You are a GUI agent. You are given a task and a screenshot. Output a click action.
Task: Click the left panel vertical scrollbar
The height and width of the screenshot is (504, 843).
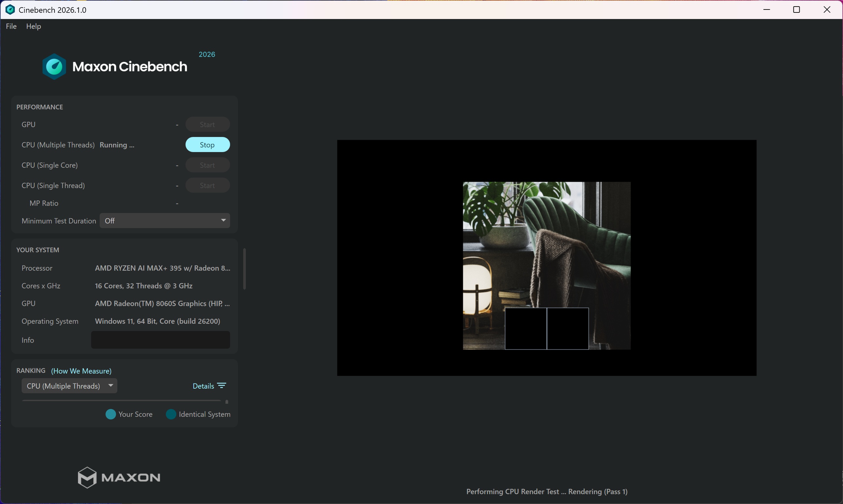[244, 269]
